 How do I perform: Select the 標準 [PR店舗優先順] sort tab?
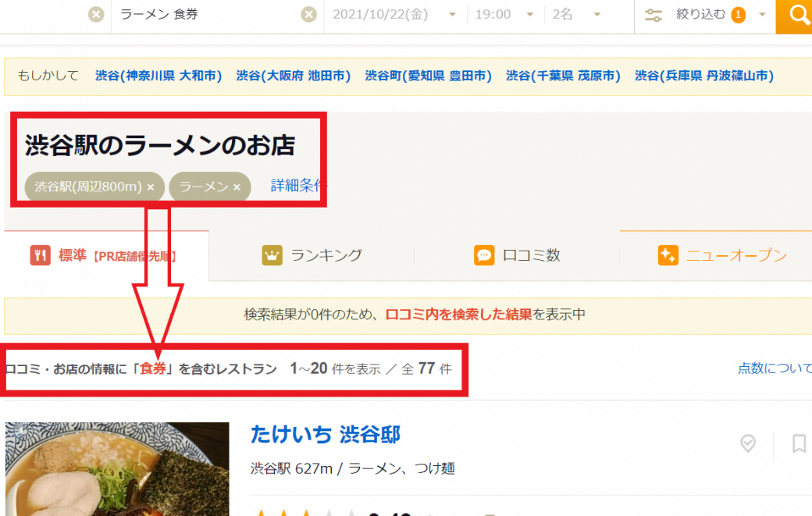[x=106, y=255]
